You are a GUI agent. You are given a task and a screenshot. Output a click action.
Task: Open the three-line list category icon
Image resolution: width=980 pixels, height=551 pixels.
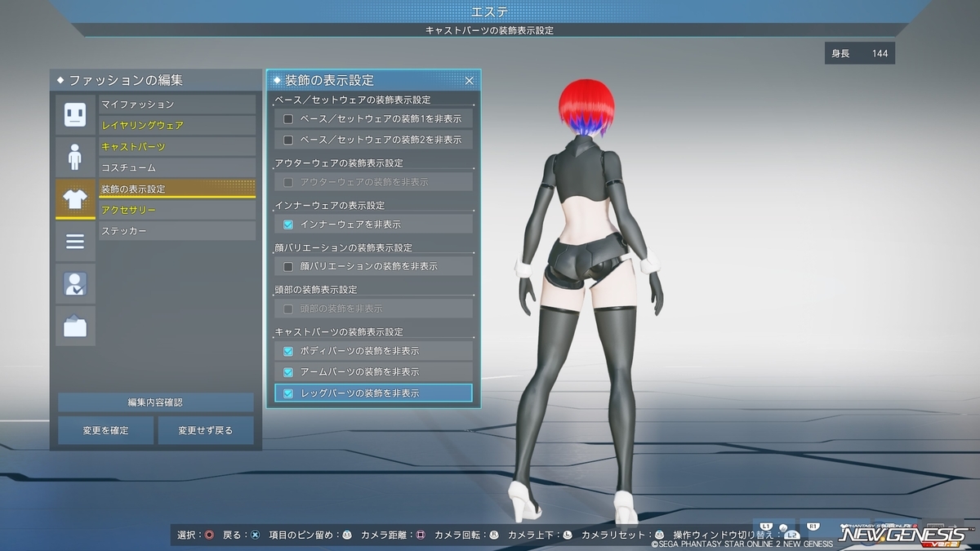point(75,242)
